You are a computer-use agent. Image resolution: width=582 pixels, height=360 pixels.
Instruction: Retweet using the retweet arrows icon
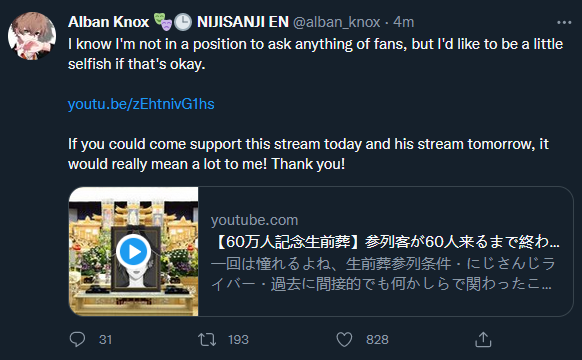coord(207,339)
